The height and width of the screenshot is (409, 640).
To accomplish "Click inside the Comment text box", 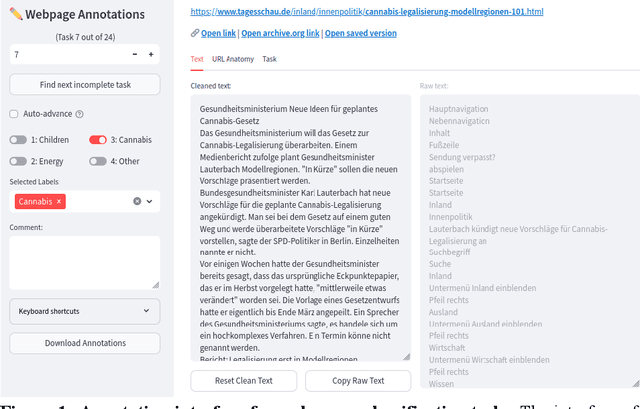I will click(84, 261).
